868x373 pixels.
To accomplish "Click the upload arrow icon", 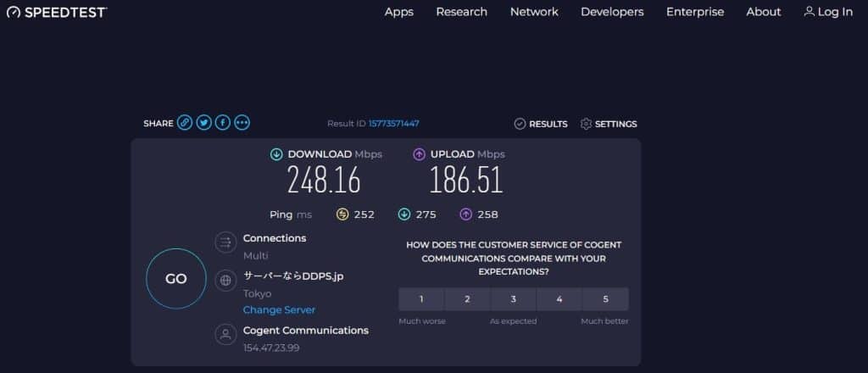I will (x=419, y=154).
